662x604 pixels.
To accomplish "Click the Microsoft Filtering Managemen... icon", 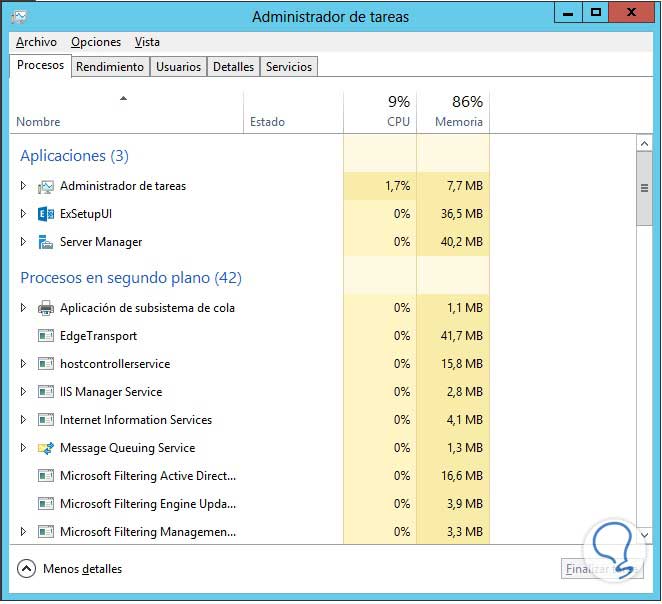I will (46, 532).
